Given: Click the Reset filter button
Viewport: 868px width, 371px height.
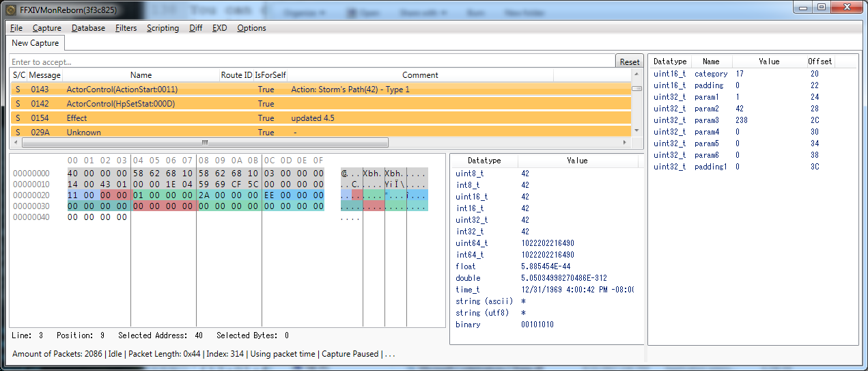Looking at the screenshot, I should 630,61.
